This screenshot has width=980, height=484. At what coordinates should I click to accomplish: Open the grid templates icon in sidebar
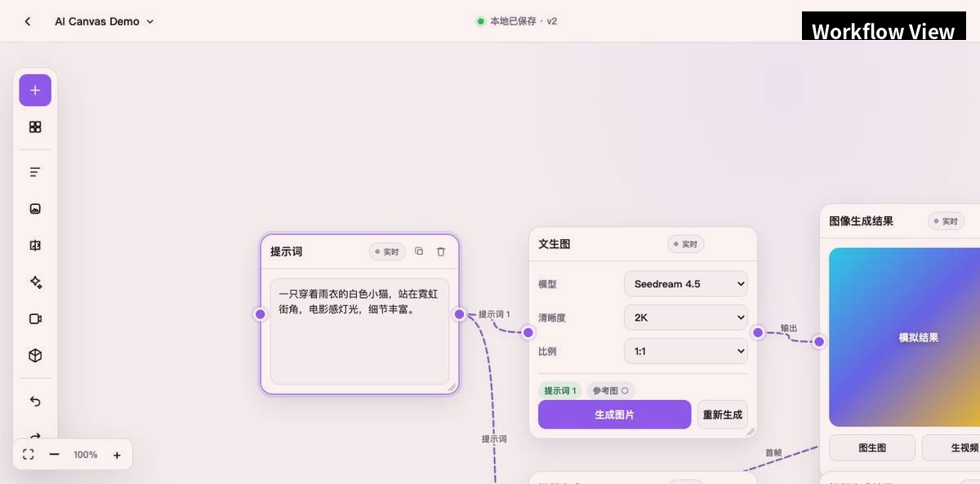tap(35, 127)
